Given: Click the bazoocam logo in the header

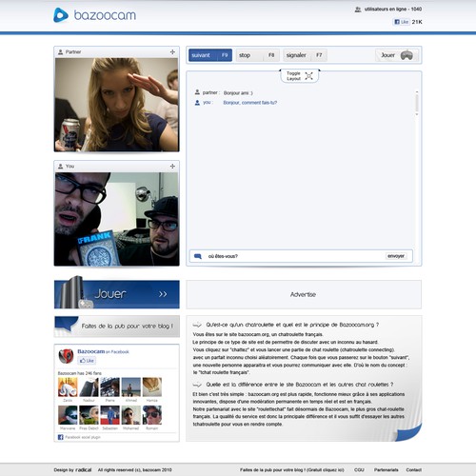Looking at the screenshot, I should [x=94, y=15].
